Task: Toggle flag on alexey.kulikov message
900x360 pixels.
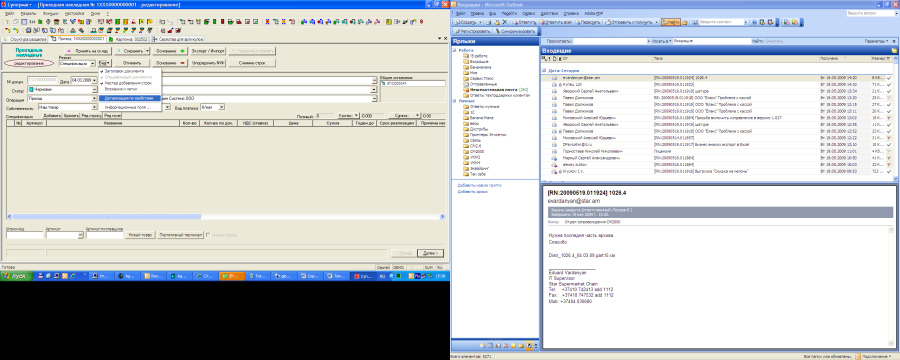Action: tap(889, 164)
